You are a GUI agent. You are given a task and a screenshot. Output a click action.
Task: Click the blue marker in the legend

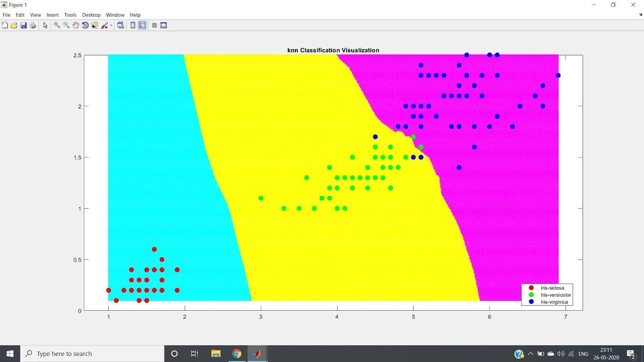pyautogui.click(x=531, y=302)
